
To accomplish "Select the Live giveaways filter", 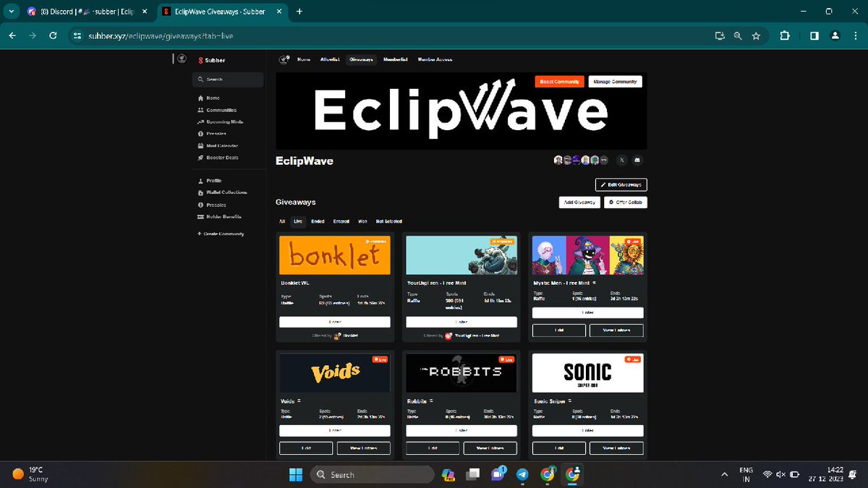I will point(298,221).
